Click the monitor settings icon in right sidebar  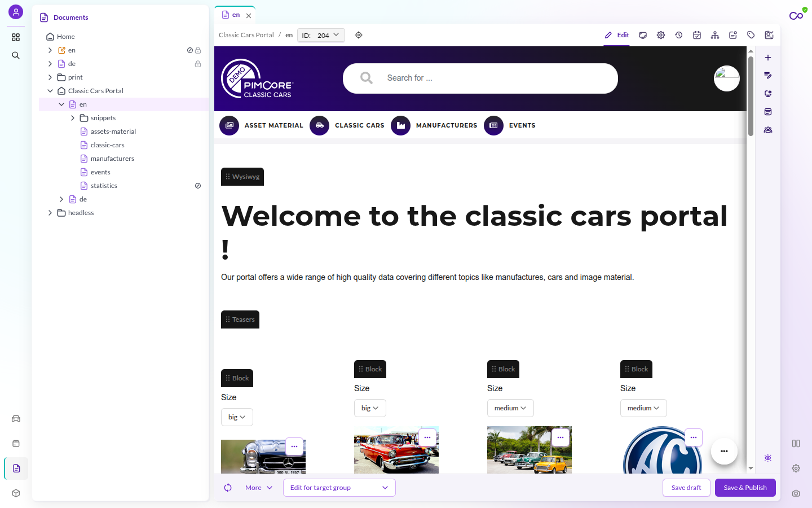tap(768, 94)
